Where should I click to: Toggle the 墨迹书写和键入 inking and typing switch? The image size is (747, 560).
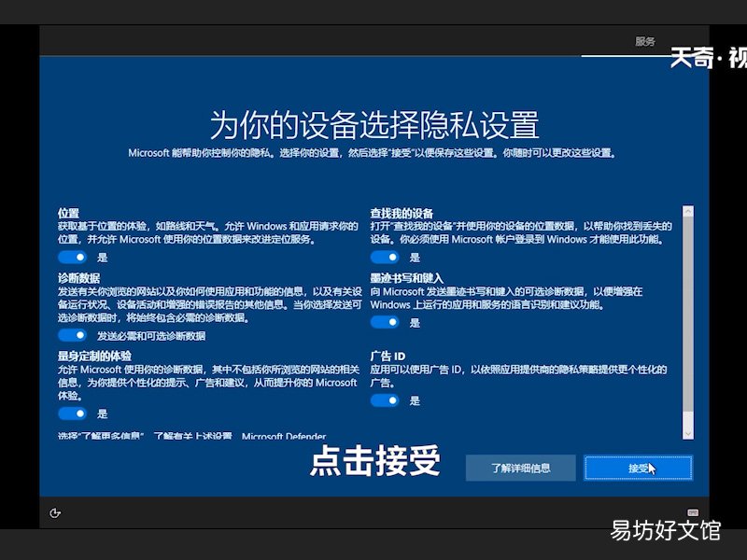coord(385,322)
